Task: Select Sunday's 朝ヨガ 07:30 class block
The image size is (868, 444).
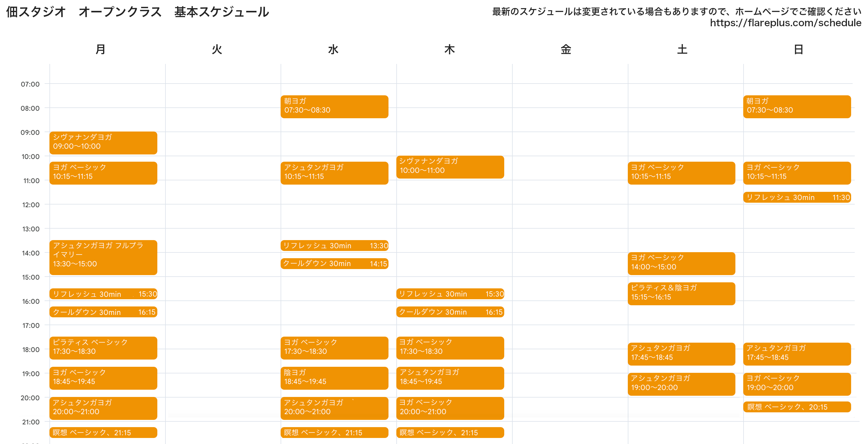Action: (x=797, y=106)
